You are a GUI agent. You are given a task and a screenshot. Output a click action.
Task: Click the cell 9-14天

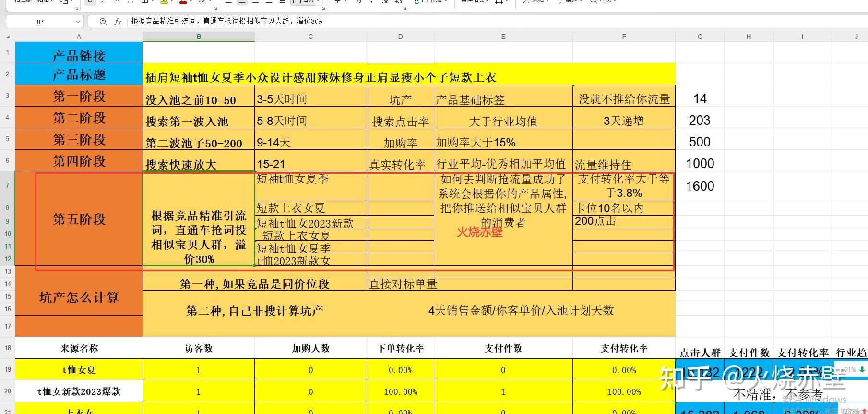click(x=310, y=139)
